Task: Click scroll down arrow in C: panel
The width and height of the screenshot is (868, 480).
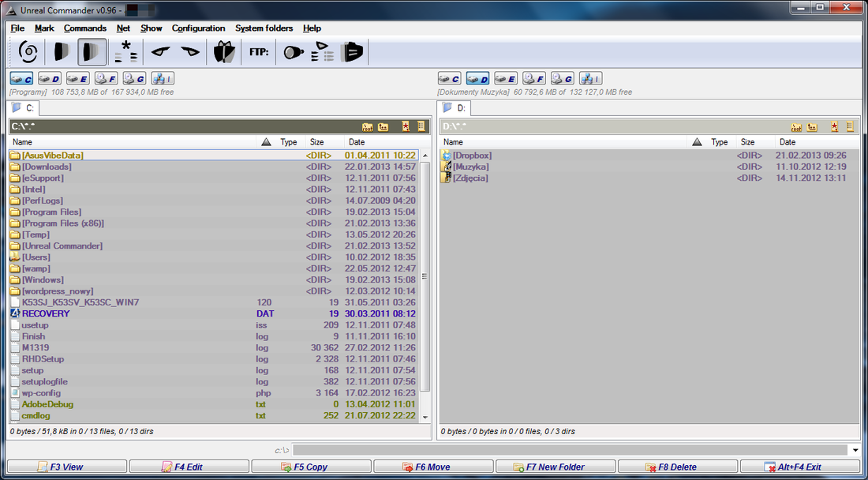Action: (425, 417)
